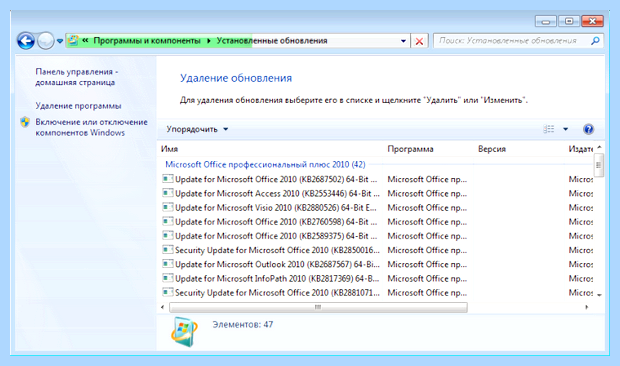Sort by the 'Имя' column header
Image resolution: width=620 pixels, height=366 pixels.
(x=169, y=149)
